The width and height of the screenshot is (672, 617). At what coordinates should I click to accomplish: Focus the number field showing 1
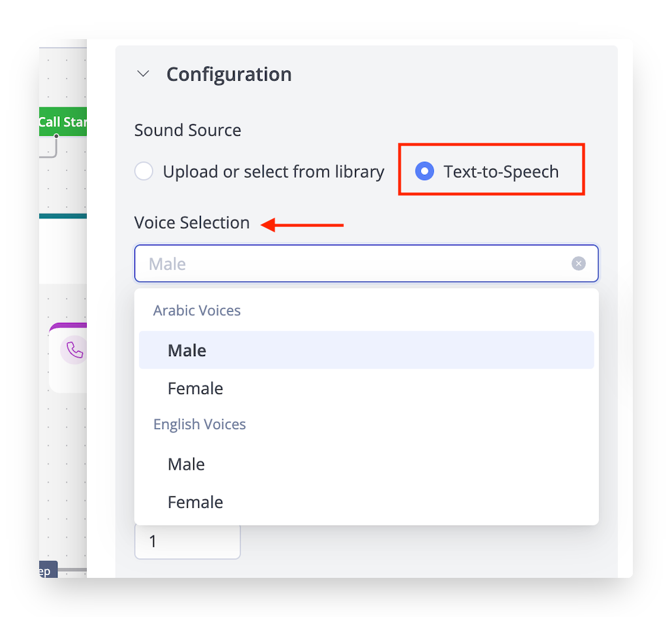[x=187, y=541]
